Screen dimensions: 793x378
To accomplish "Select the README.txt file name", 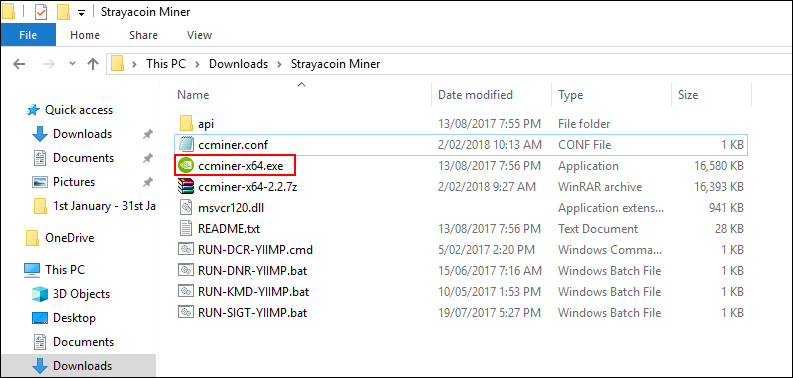I will [229, 229].
